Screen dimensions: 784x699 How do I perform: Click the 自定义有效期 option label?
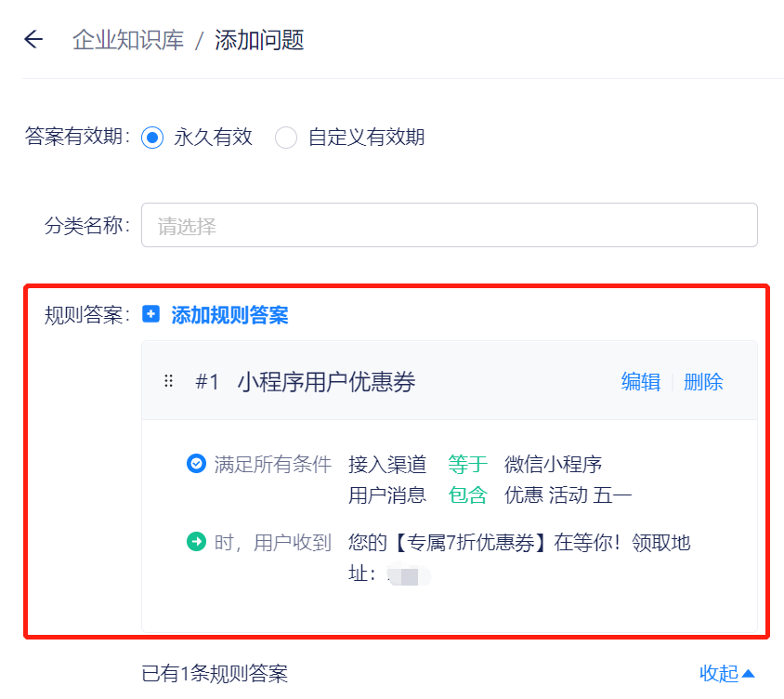point(367,137)
